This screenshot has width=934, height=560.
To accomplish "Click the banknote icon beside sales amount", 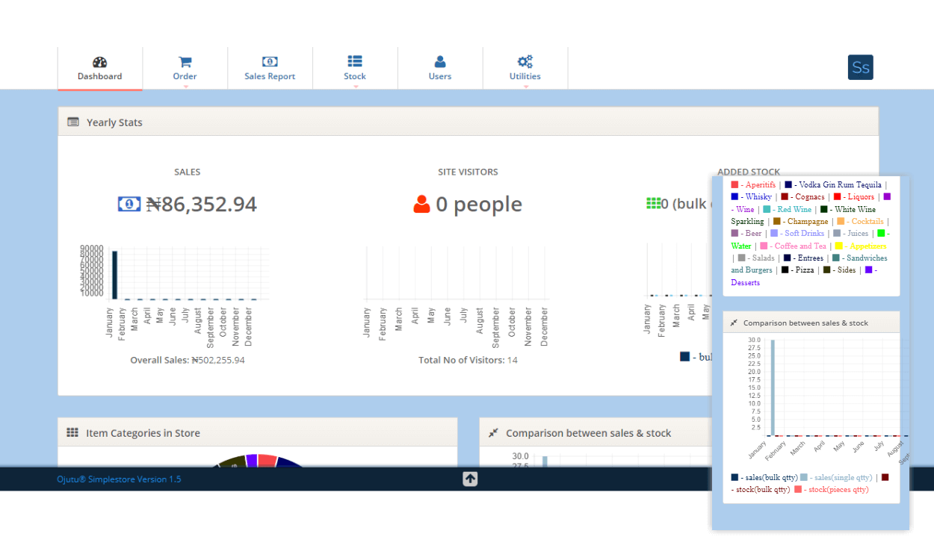I will [129, 204].
